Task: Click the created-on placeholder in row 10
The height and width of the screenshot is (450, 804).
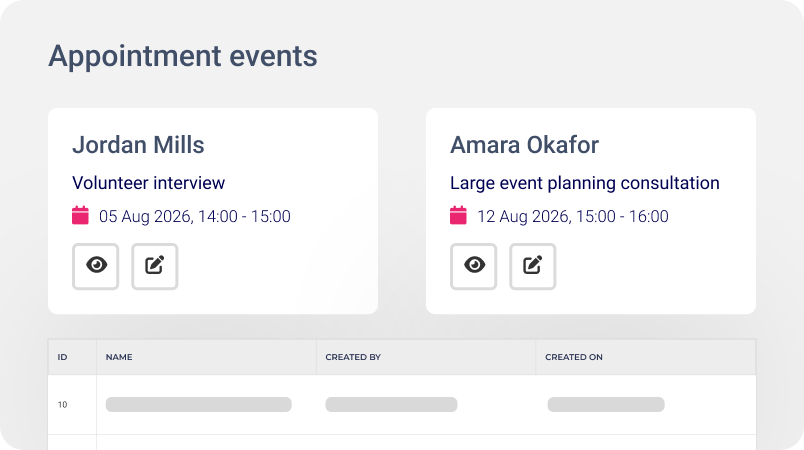Action: [x=606, y=404]
